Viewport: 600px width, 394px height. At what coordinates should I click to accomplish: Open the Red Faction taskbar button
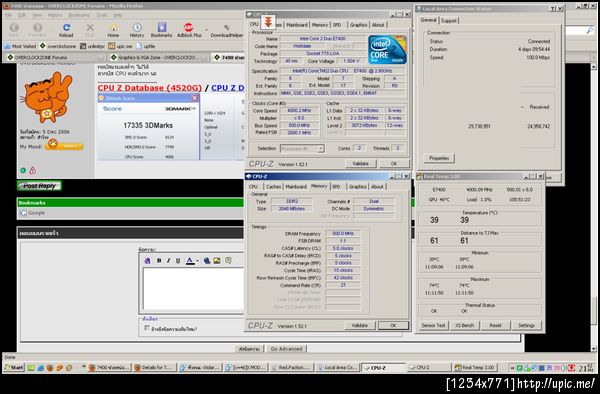292,368
